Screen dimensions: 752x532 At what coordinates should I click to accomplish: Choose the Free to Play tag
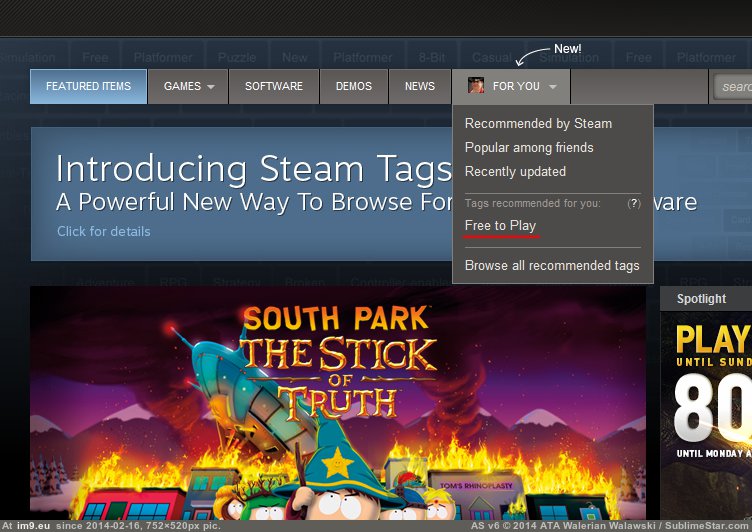pyautogui.click(x=500, y=225)
